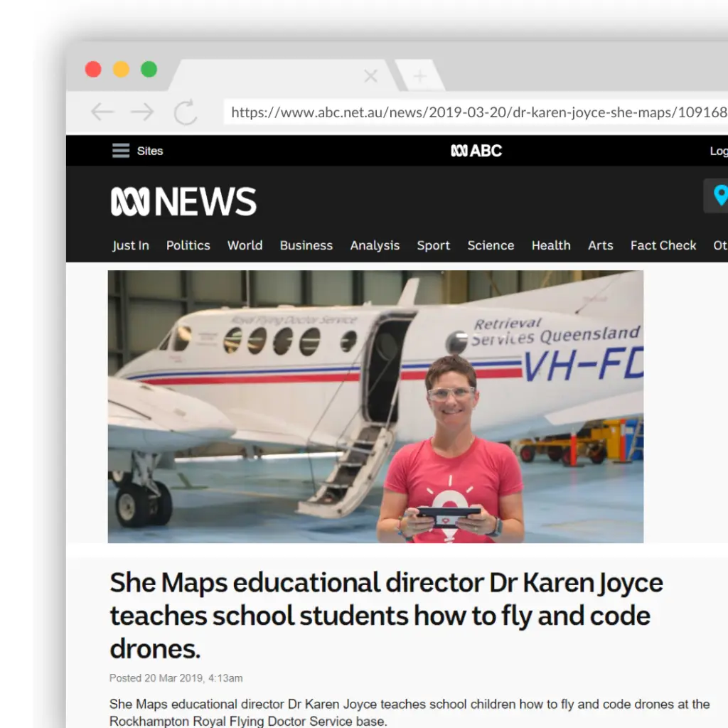The image size is (728, 728).
Task: Click the Log in link
Action: tap(719, 151)
